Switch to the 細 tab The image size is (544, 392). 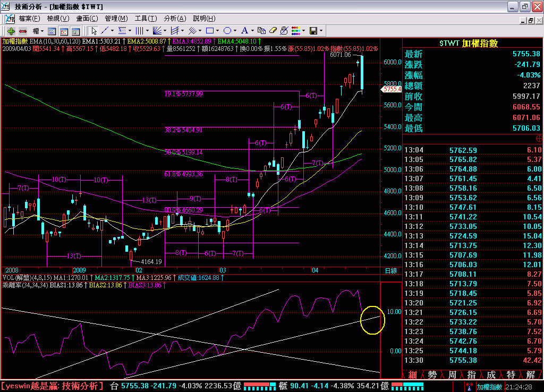pyautogui.click(x=412, y=374)
